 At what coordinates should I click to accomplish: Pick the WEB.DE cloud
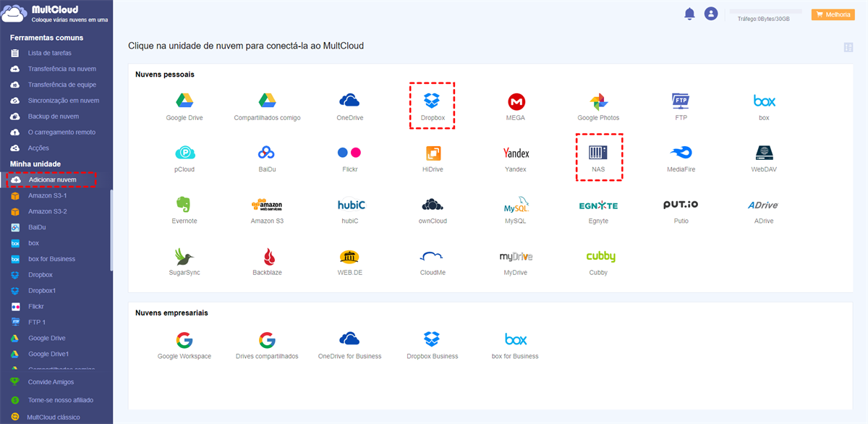349,257
